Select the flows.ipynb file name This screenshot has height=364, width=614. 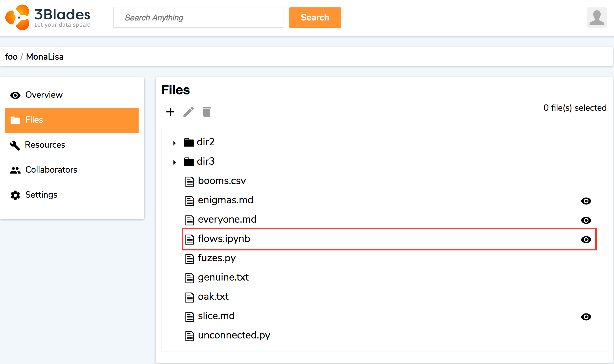(x=224, y=239)
